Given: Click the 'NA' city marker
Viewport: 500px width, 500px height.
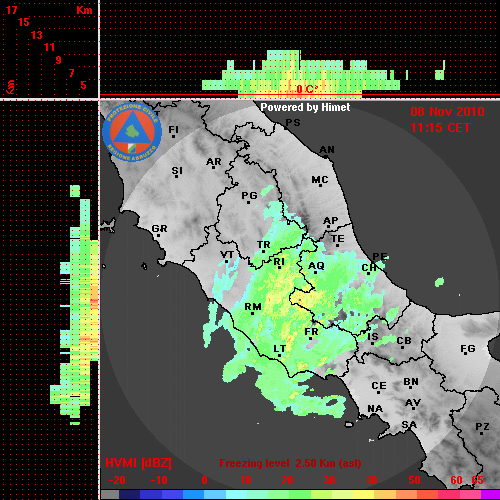Looking at the screenshot, I should tap(375, 409).
